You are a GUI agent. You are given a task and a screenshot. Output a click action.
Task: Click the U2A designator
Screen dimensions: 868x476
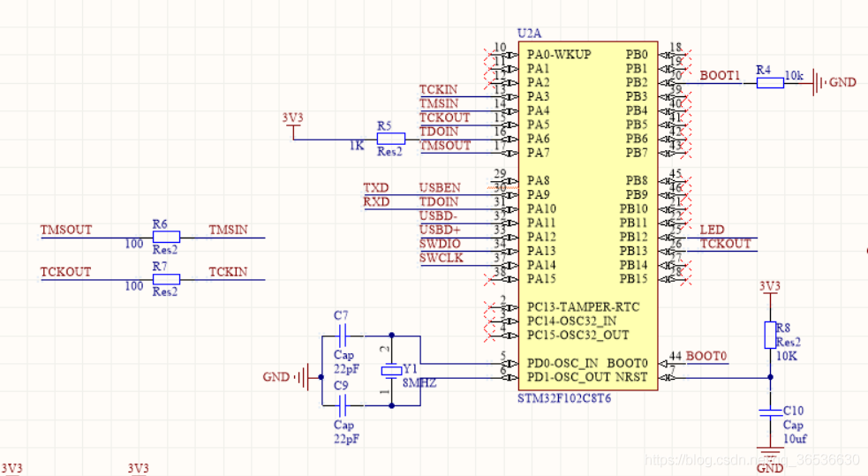click(529, 34)
